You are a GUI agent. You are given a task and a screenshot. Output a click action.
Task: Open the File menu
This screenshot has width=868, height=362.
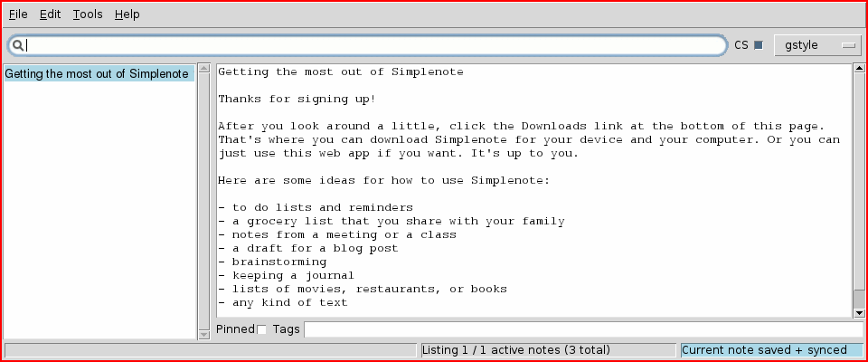(18, 14)
